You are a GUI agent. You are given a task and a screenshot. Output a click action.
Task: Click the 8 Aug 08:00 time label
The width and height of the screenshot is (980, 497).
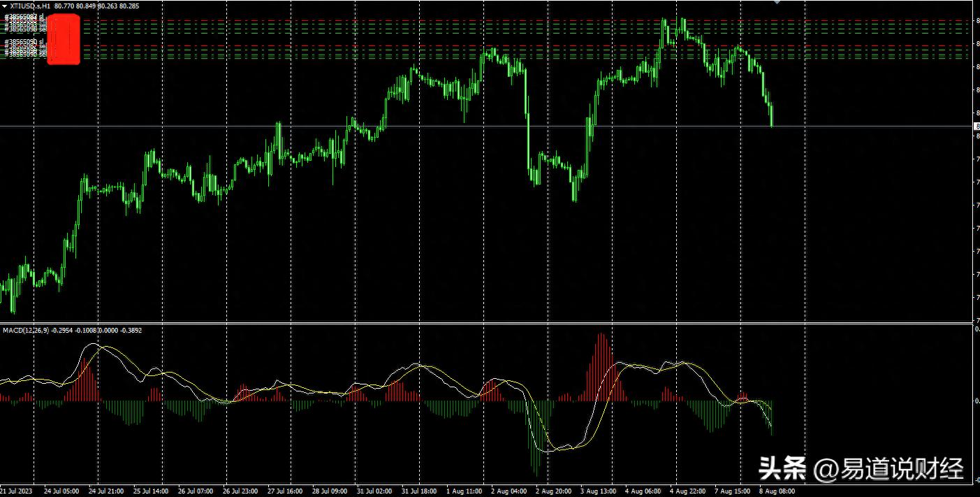pyautogui.click(x=777, y=491)
